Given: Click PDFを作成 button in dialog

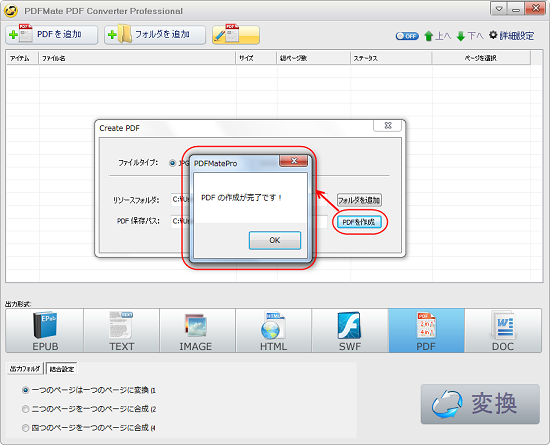Looking at the screenshot, I should [x=359, y=222].
